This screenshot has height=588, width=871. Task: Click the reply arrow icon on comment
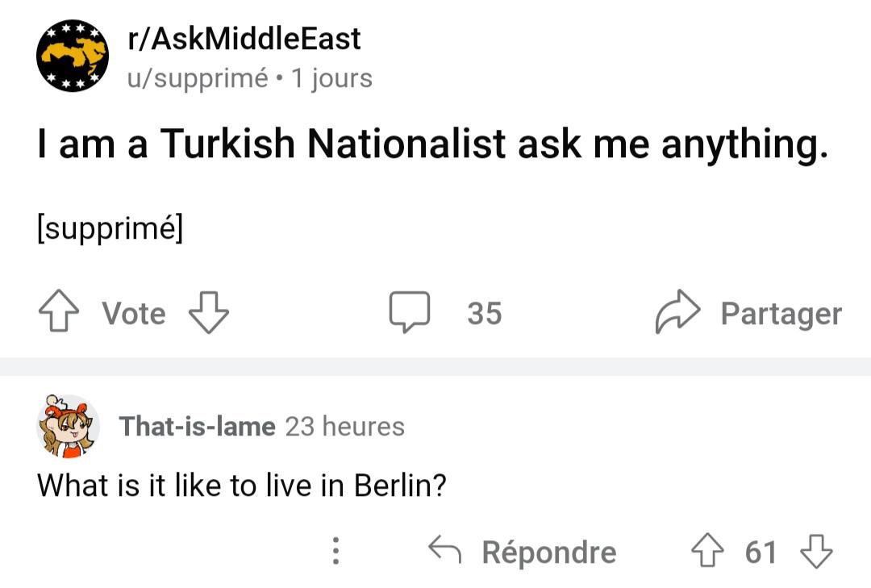point(444,552)
